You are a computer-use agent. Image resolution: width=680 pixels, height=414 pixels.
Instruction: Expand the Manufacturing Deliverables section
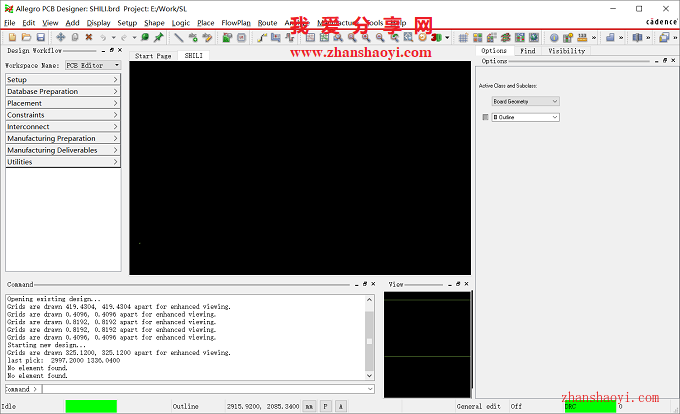click(x=63, y=150)
